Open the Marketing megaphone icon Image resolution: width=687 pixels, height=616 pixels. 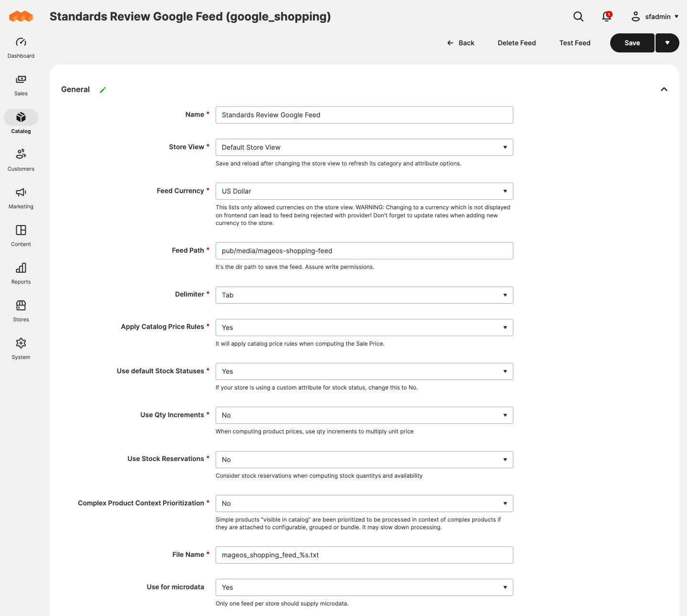click(21, 192)
